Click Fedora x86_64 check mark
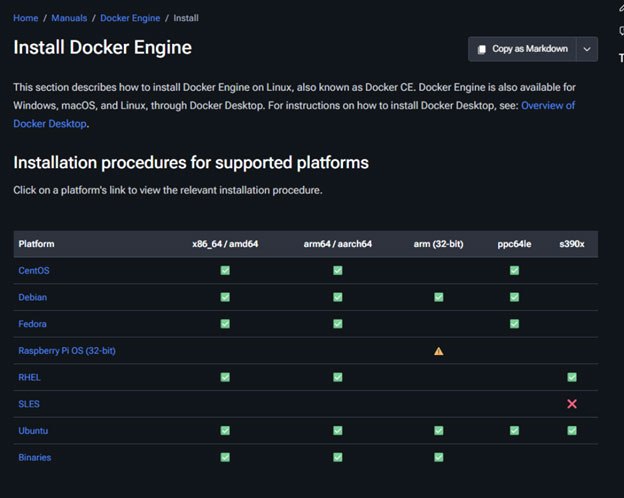The height and width of the screenshot is (498, 624). (225, 324)
